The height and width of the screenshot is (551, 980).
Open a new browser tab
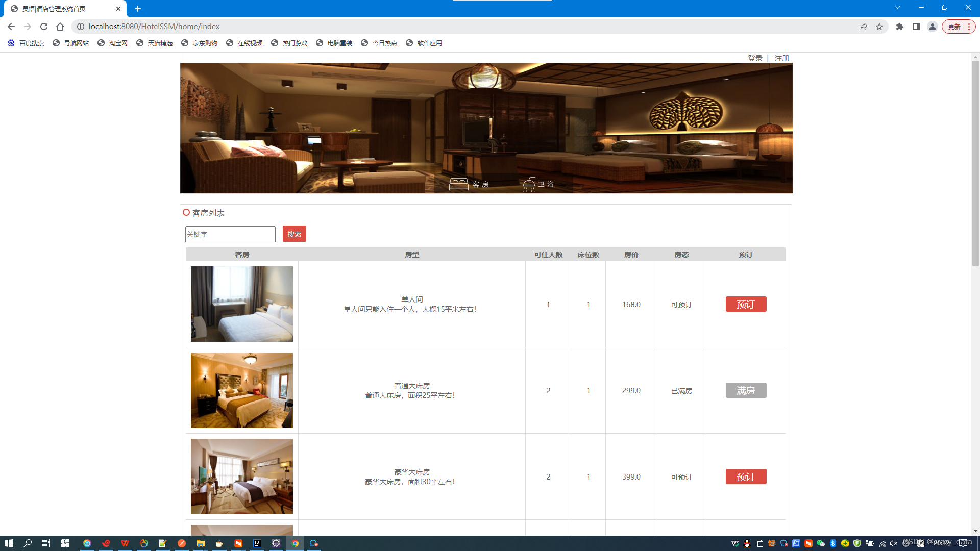tap(138, 9)
